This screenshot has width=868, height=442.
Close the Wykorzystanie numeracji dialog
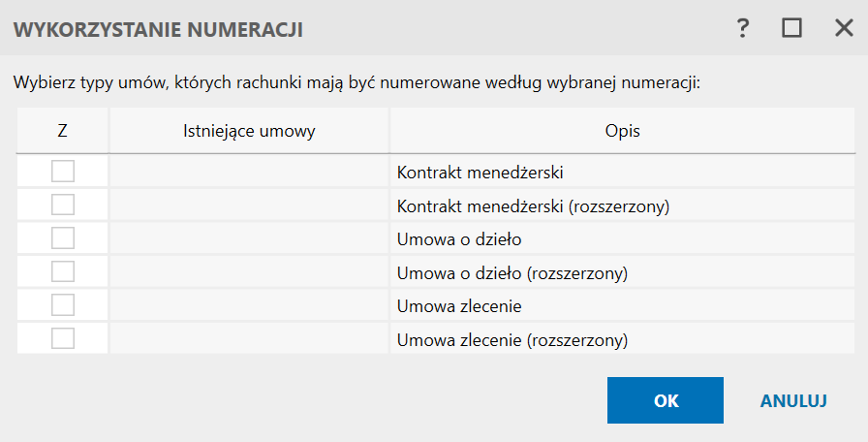[x=843, y=29]
